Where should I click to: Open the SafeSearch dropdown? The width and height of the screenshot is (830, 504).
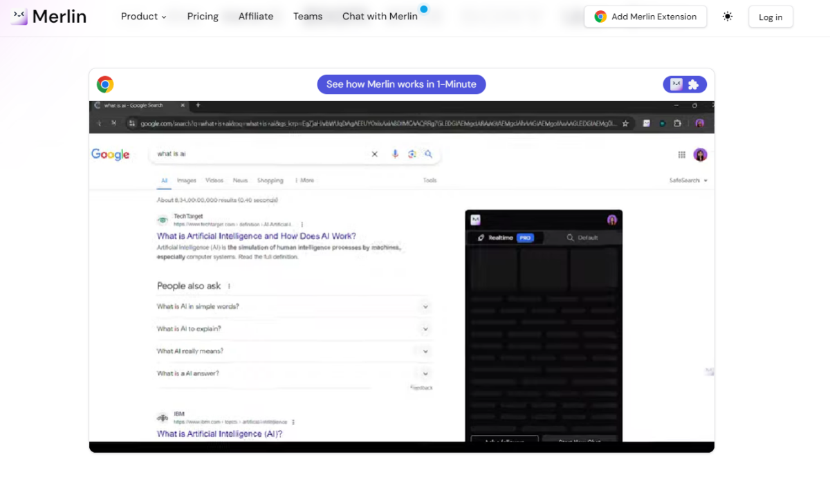(688, 180)
